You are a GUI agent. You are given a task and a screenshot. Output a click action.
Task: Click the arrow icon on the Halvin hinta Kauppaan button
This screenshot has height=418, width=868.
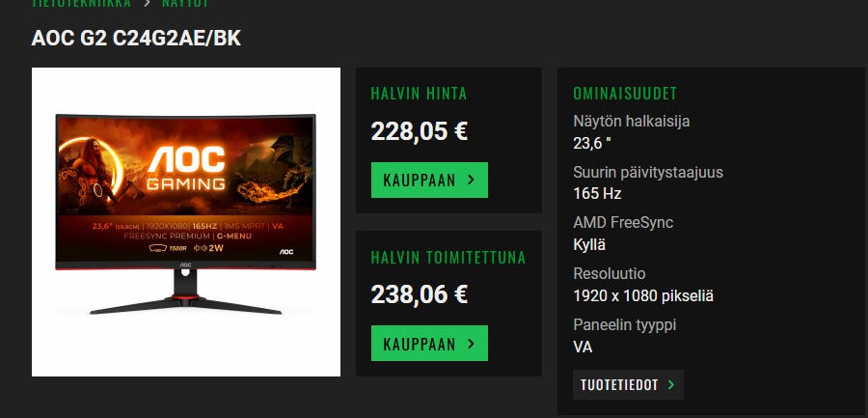pyautogui.click(x=471, y=180)
